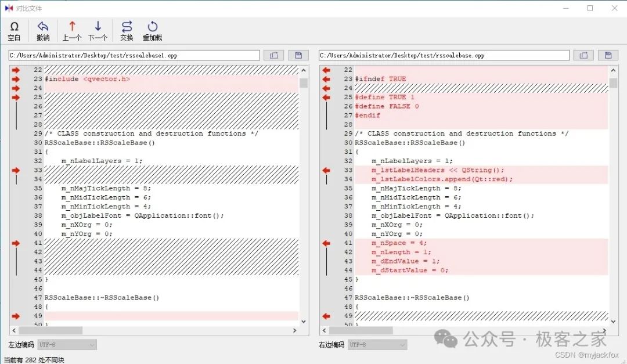
Task: Click the 对比文件 window title icon
Action: pyautogui.click(x=9, y=8)
